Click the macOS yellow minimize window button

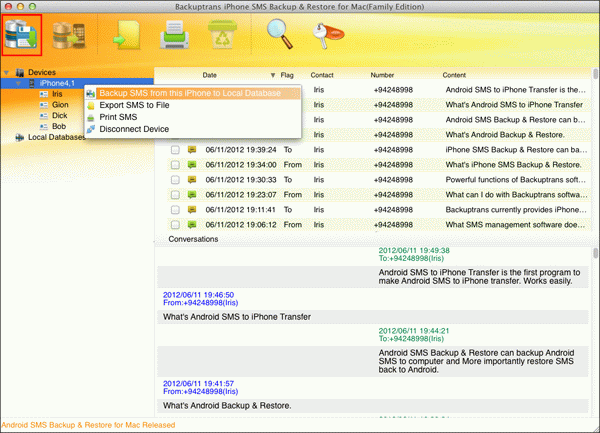[21, 7]
